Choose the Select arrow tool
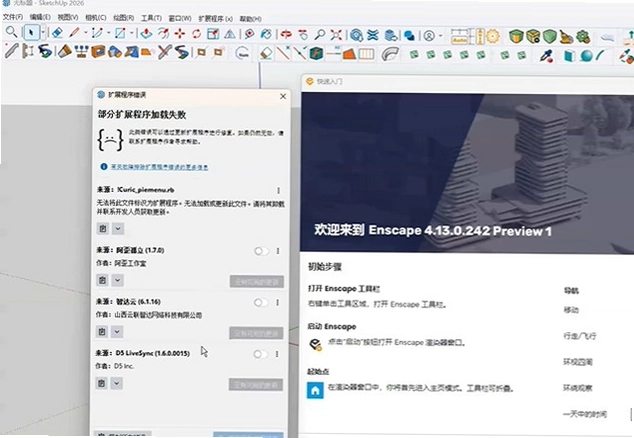This screenshot has height=438, width=634. (x=31, y=32)
